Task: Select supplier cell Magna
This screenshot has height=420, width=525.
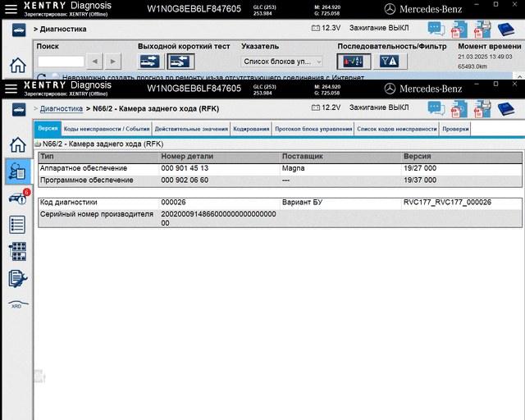Action: click(293, 168)
